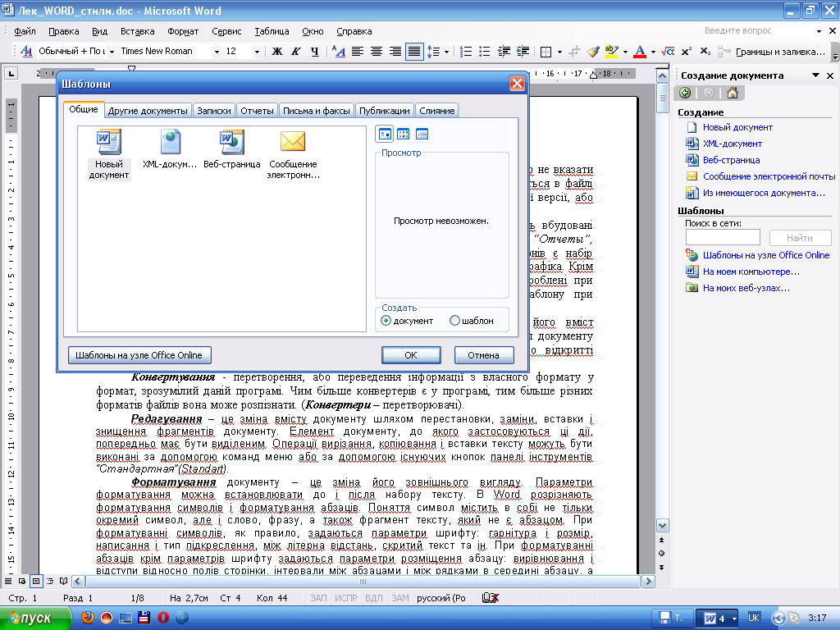This screenshot has width=840, height=630.
Task: Open the line spacing dropdown arrow
Action: 446,52
